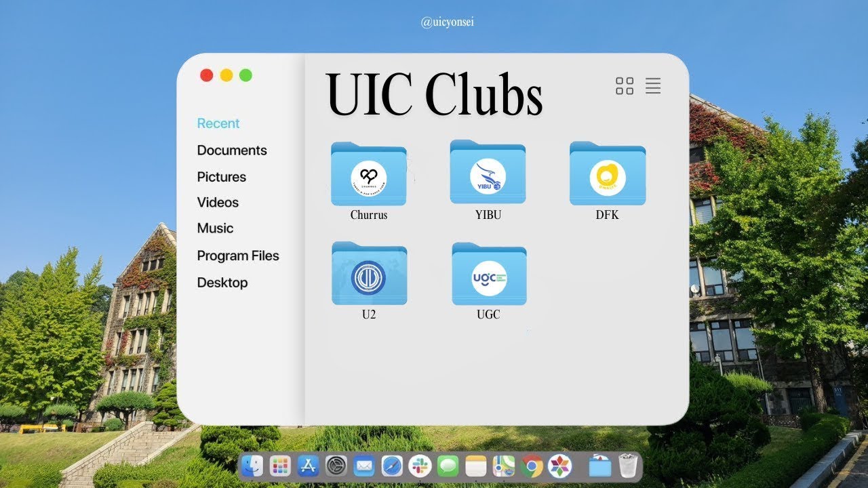Click the YIBU folder name label
The image size is (868, 488).
pos(488,215)
